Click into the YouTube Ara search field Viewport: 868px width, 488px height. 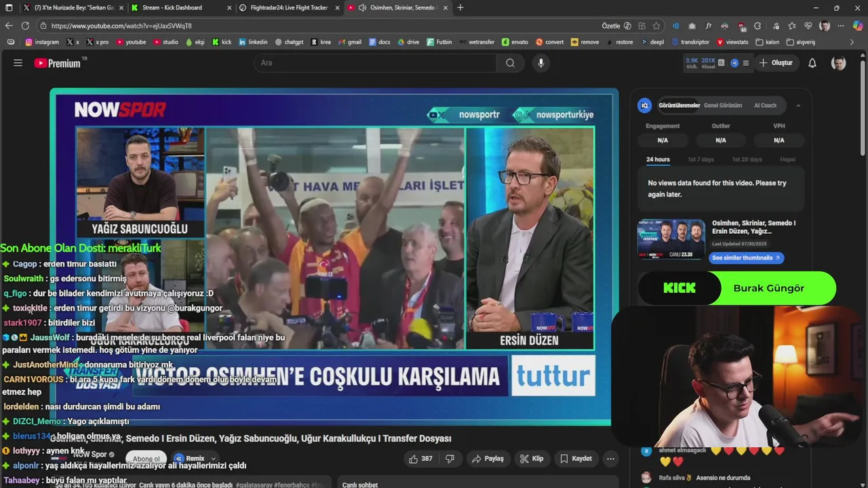click(x=375, y=63)
